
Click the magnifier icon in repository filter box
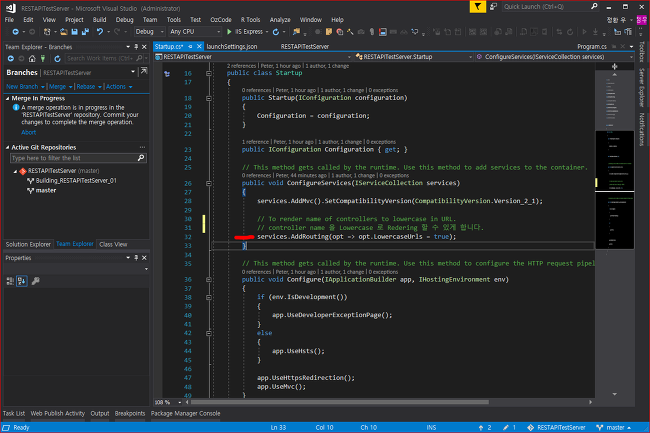click(141, 158)
